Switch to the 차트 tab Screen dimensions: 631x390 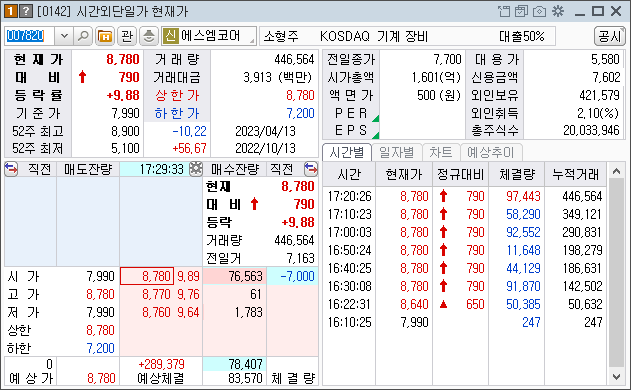(441, 153)
